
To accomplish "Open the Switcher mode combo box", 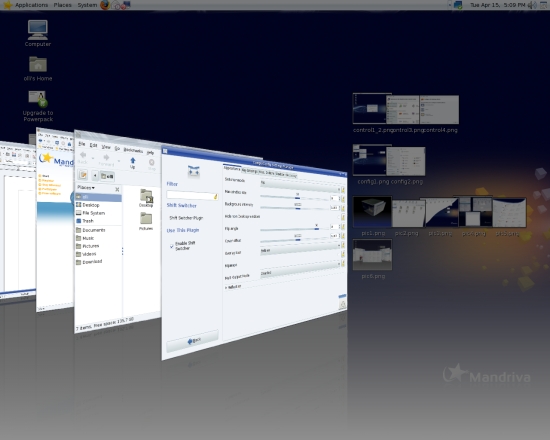I will (x=300, y=186).
